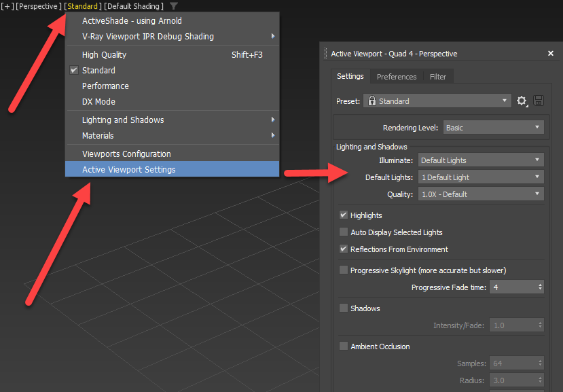The image size is (563, 392).
Task: Increase Progressive Fade time with the spinner
Action: [540, 284]
